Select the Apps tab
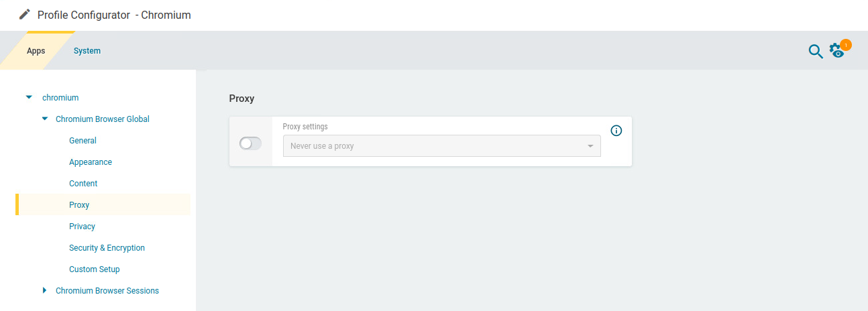The image size is (868, 311). (x=36, y=51)
